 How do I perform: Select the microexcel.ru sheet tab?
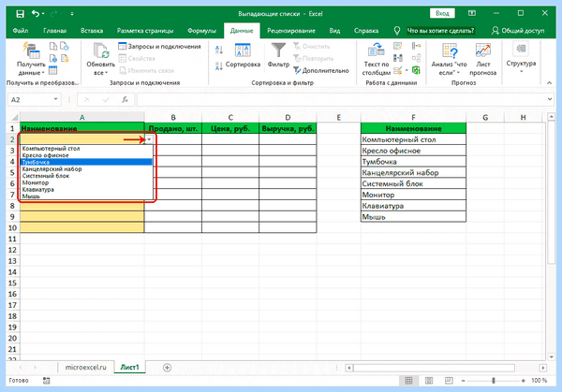pos(85,368)
